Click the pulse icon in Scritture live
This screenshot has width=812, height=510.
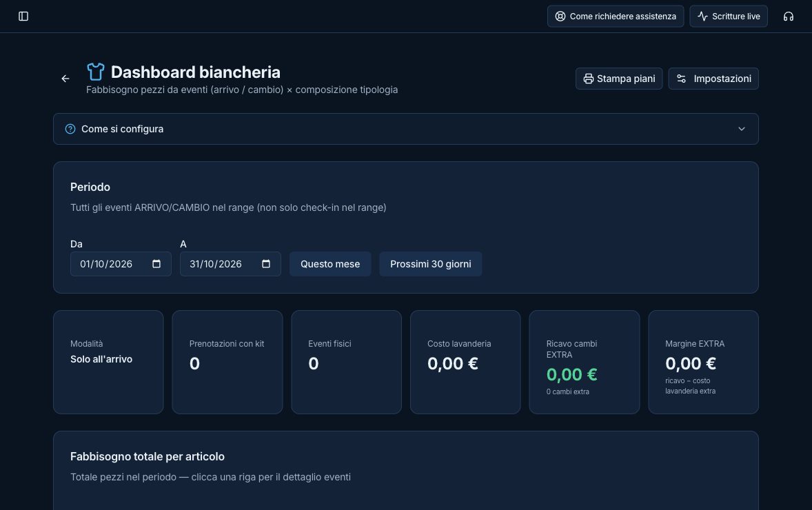pos(702,16)
